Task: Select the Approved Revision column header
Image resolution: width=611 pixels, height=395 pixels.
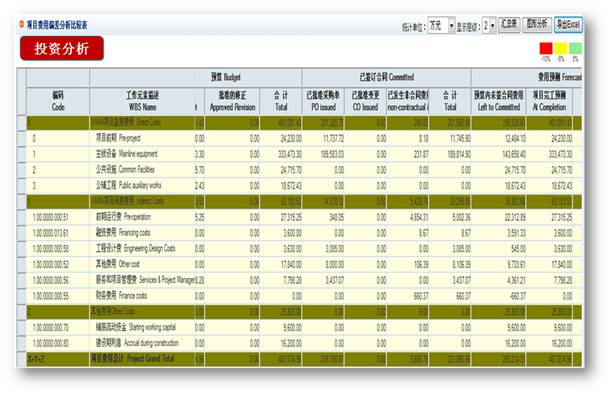Action: [232, 101]
